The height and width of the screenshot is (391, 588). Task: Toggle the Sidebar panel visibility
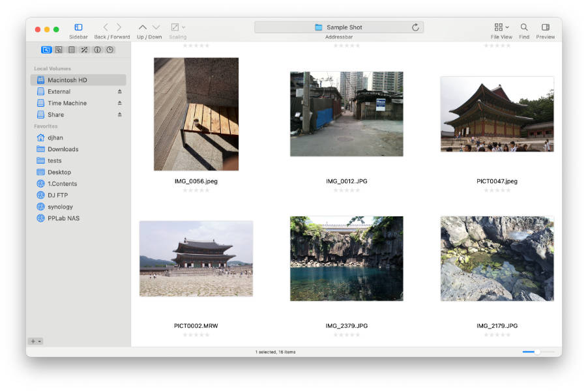78,27
